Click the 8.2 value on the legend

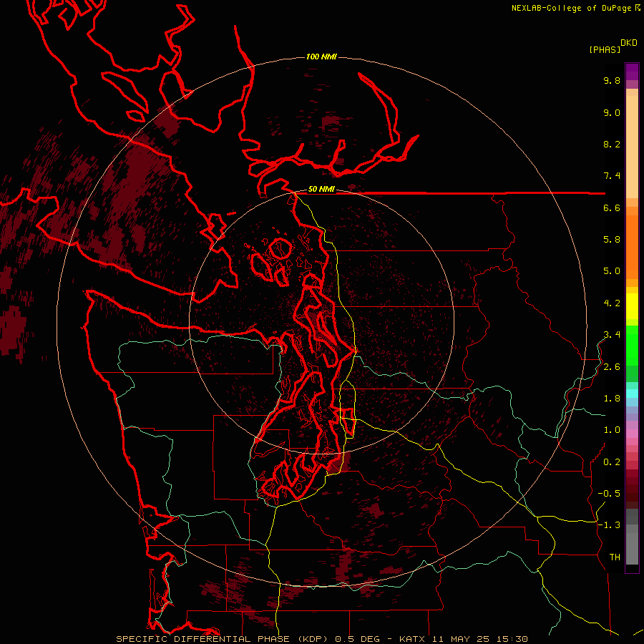(x=612, y=144)
